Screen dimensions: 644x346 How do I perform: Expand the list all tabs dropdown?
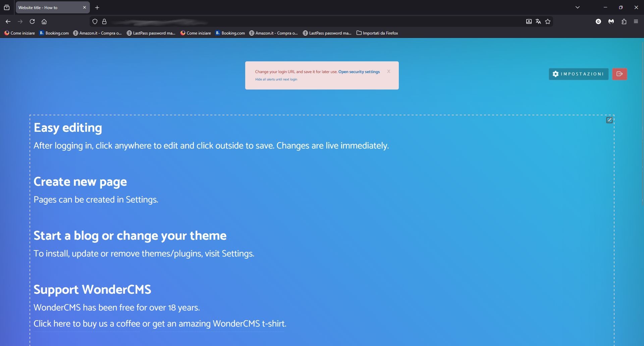(x=578, y=7)
